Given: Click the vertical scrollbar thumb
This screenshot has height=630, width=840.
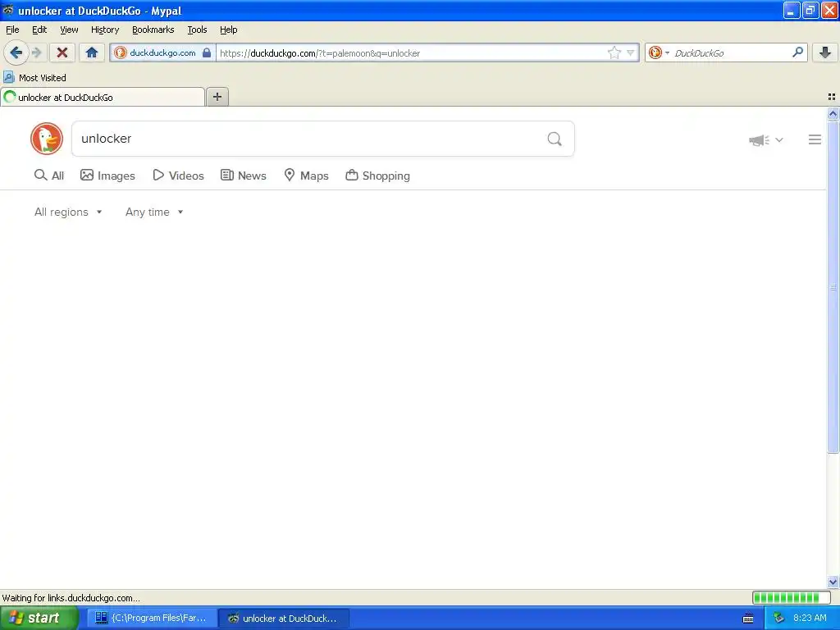Looking at the screenshot, I should click(833, 287).
